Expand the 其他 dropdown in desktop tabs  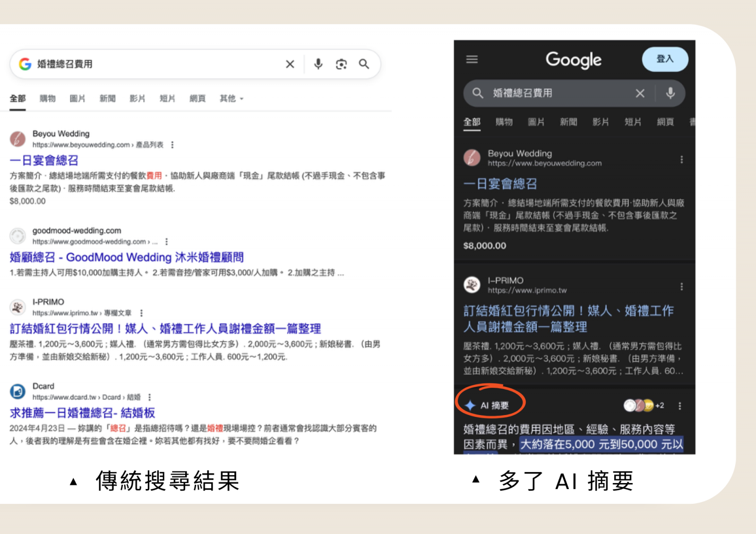coord(231,99)
